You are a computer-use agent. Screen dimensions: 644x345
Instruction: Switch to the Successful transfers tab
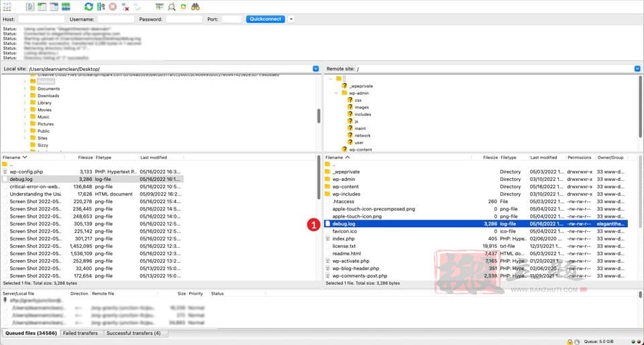coord(133,333)
